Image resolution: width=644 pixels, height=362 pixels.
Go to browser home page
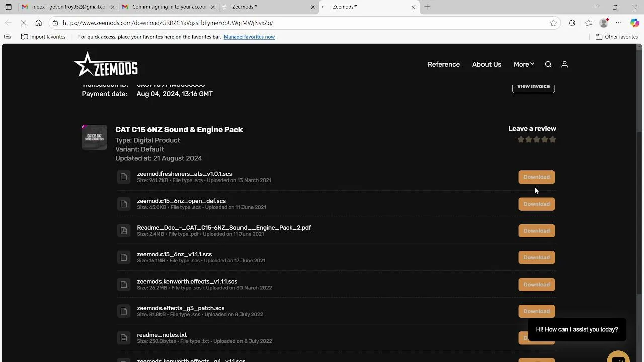point(39,23)
